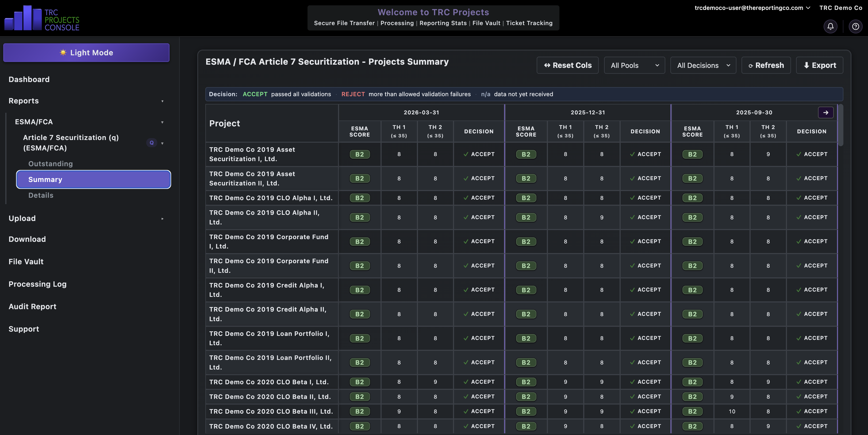
Task: Click the Refresh button
Action: [x=766, y=65]
